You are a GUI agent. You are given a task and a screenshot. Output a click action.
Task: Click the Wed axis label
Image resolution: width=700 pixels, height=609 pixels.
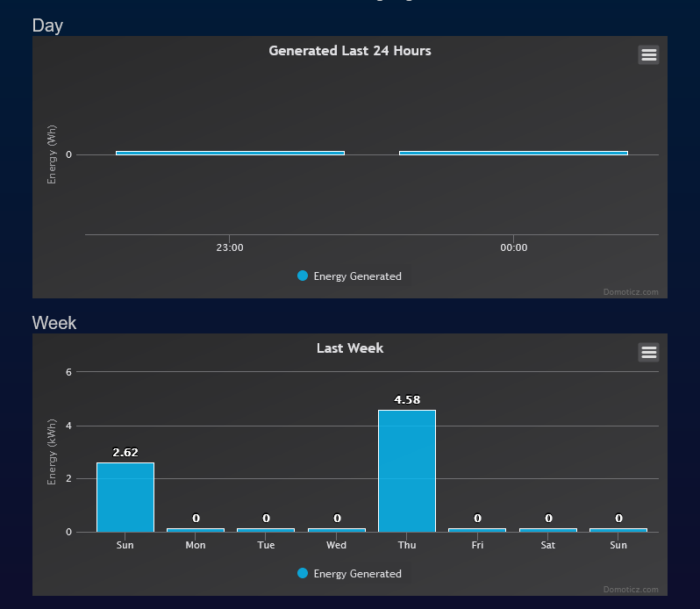click(x=336, y=545)
